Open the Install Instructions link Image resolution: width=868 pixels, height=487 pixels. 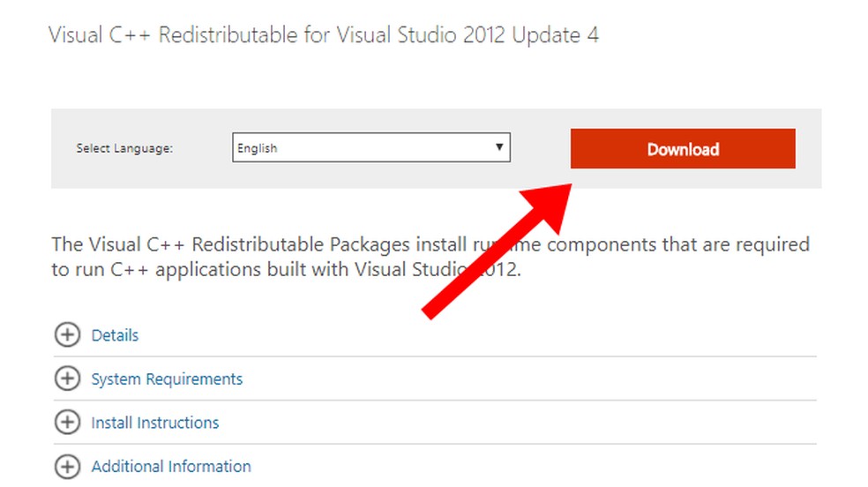155,423
